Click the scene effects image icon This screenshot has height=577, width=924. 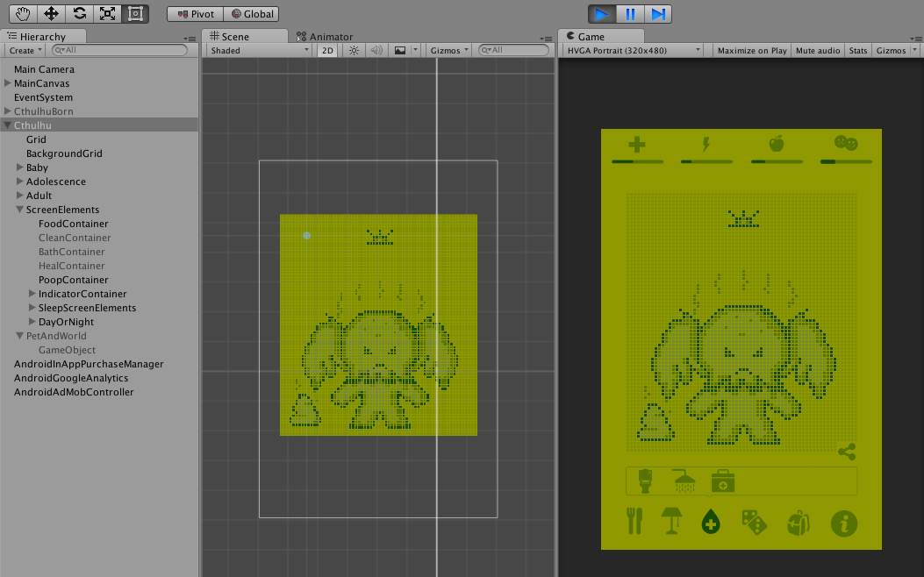point(400,50)
